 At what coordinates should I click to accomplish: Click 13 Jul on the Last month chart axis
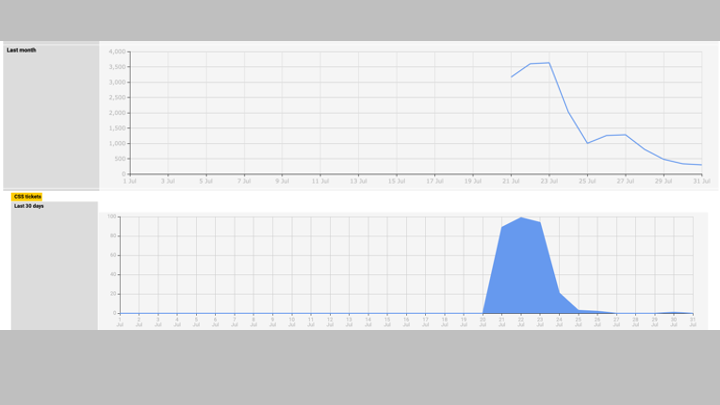[x=359, y=181]
